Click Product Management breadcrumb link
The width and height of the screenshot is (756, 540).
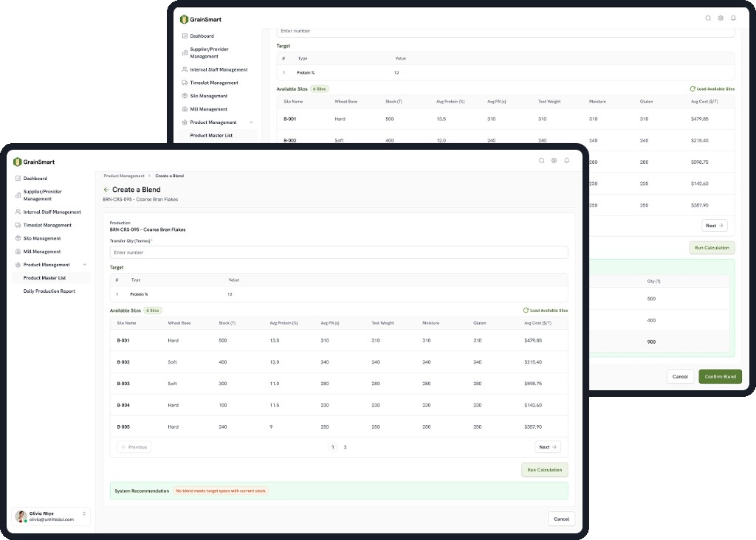click(x=124, y=176)
